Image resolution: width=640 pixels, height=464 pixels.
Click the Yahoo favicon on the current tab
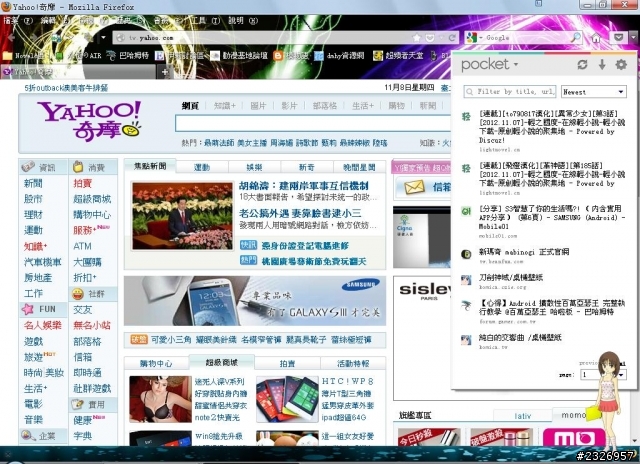click(x=7, y=72)
